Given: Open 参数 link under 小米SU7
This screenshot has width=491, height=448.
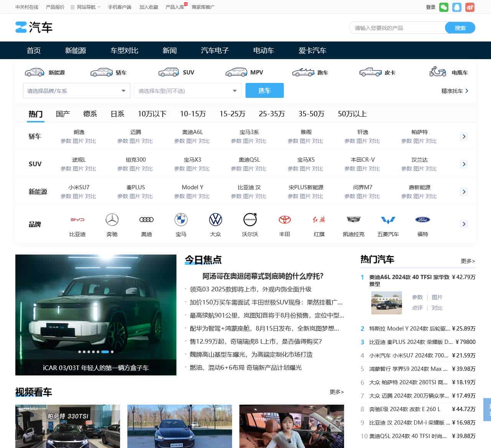Looking at the screenshot, I should point(66,196).
